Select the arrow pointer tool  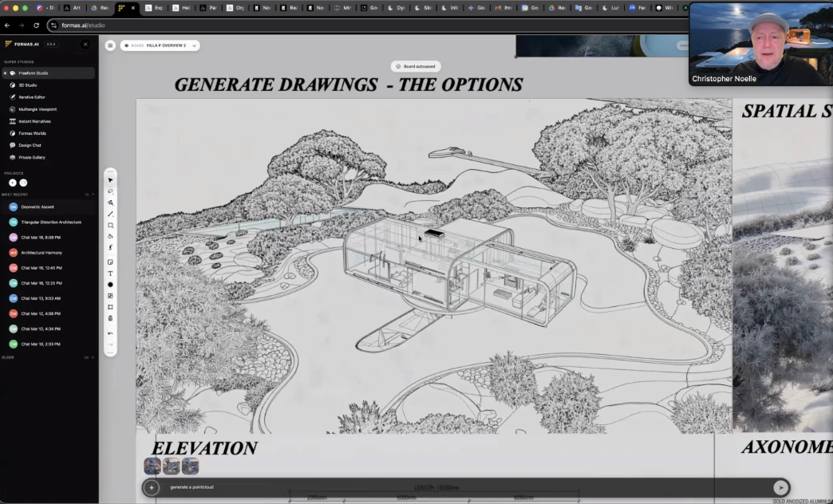pyautogui.click(x=110, y=180)
